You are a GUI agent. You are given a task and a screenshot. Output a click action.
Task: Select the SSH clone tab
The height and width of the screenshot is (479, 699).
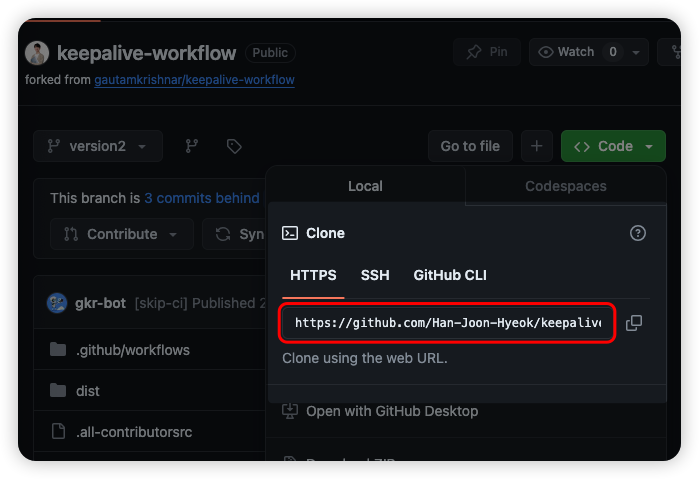pos(375,275)
